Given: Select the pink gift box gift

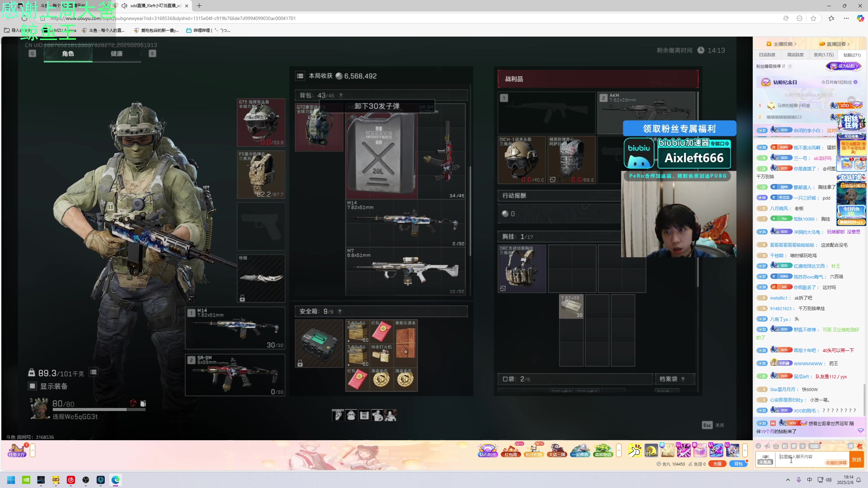Looking at the screenshot, I should tap(700, 450).
